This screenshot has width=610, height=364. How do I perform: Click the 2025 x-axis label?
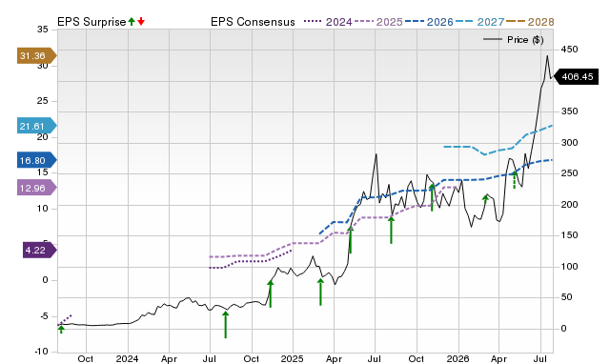pos(293,358)
